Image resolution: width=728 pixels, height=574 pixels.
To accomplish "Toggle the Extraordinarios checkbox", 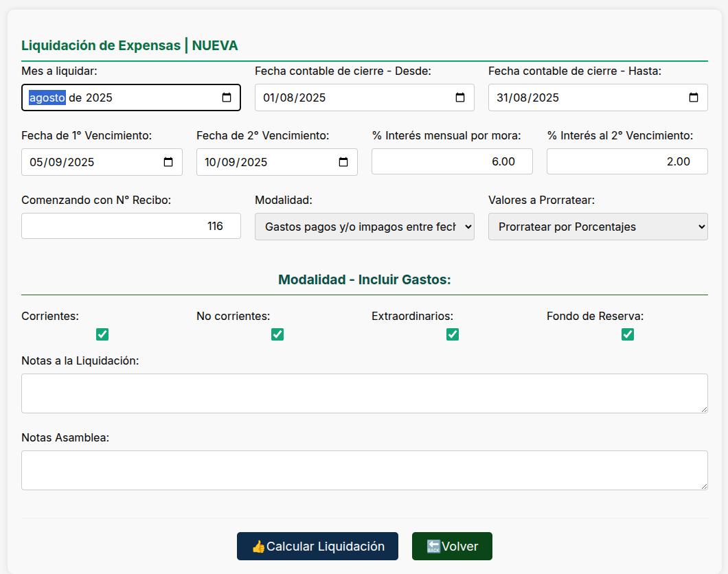I will point(453,334).
